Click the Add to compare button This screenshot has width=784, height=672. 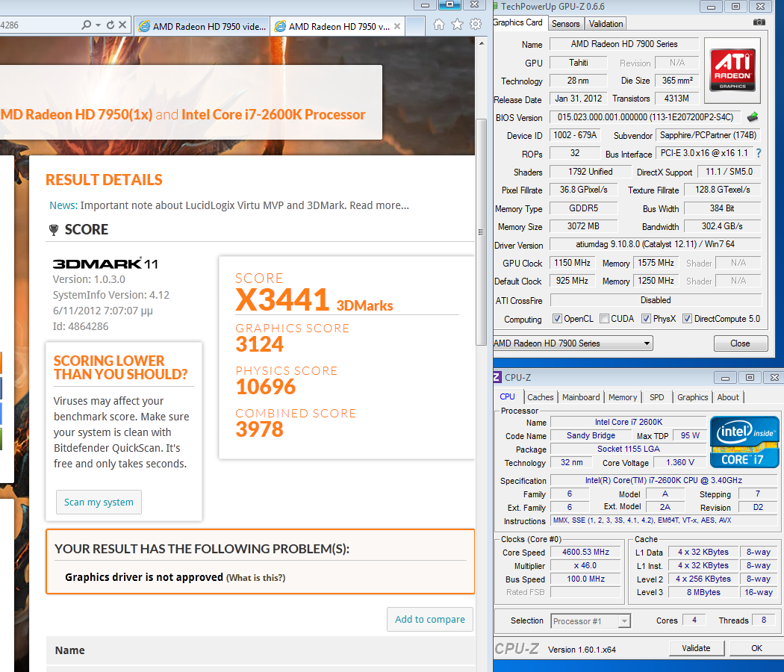(x=430, y=620)
